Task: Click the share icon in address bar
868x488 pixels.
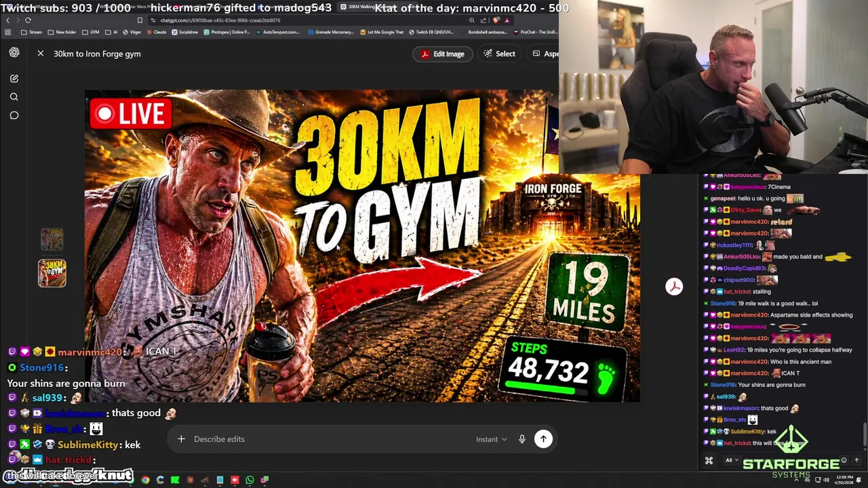Action: [484, 20]
